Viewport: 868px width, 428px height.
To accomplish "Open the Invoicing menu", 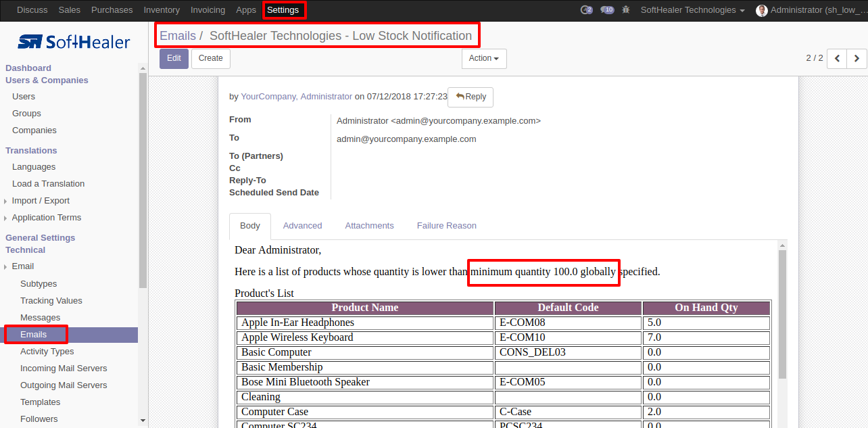I will coord(208,10).
